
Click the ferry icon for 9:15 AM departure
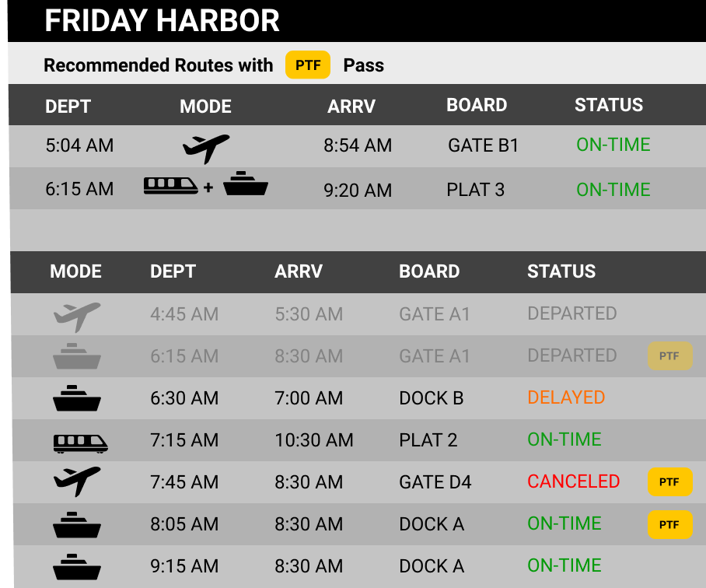pyautogui.click(x=77, y=567)
